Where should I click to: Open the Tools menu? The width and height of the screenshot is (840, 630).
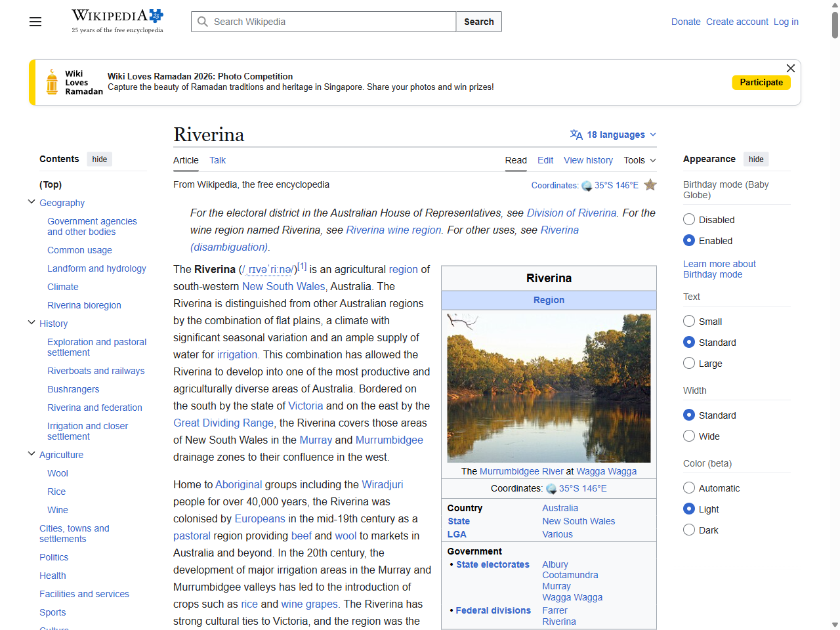639,160
